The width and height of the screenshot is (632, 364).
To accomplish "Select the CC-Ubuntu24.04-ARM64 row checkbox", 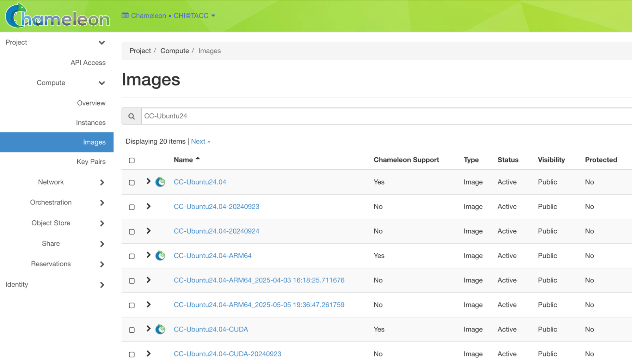I will pyautogui.click(x=132, y=256).
